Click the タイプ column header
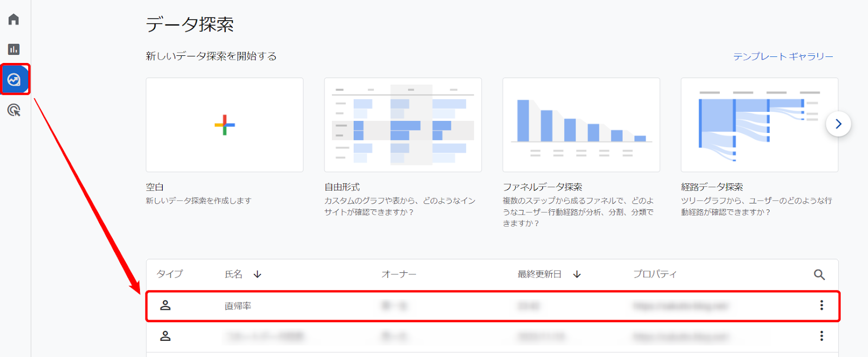Image resolution: width=868 pixels, height=357 pixels. [x=170, y=275]
